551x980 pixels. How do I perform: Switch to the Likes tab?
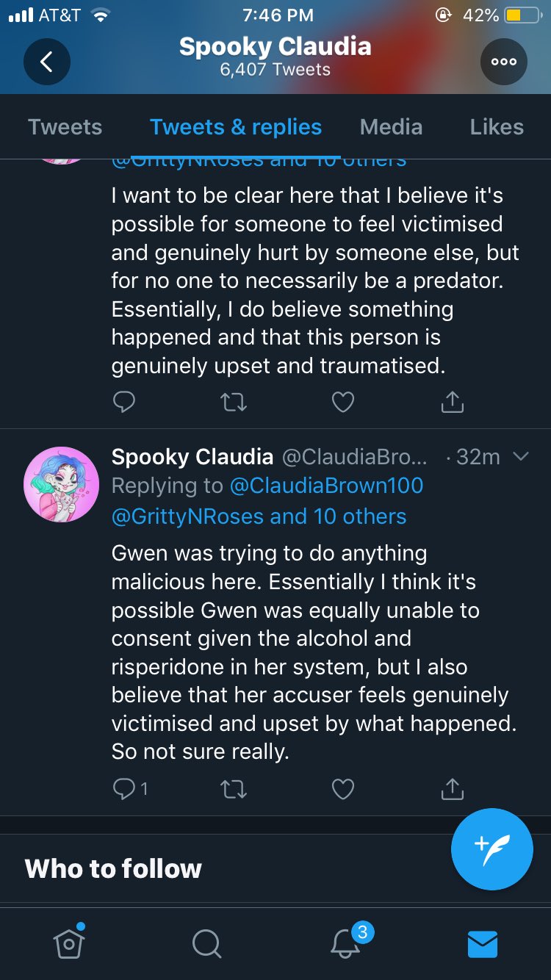coord(497,127)
